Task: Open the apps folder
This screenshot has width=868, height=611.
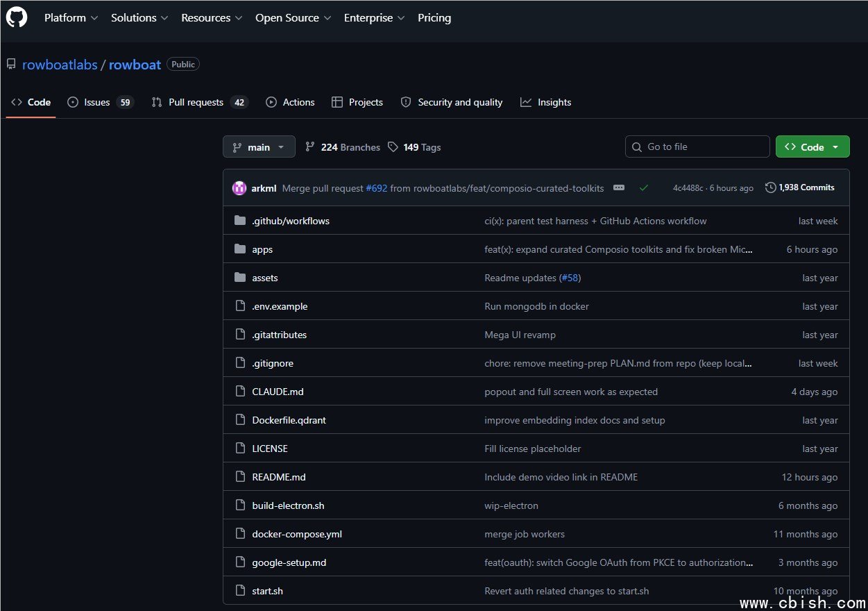Action: (x=262, y=249)
